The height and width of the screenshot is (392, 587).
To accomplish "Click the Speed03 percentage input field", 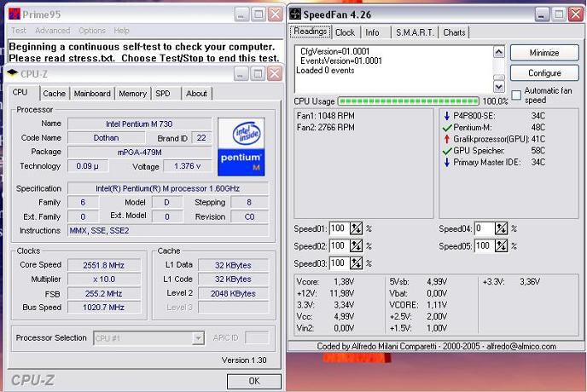I will [340, 263].
